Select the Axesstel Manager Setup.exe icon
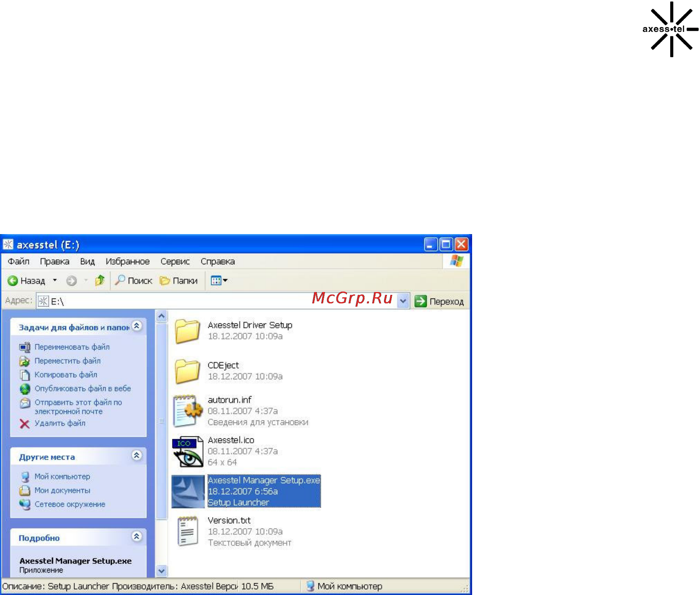The image size is (700, 595). [188, 491]
